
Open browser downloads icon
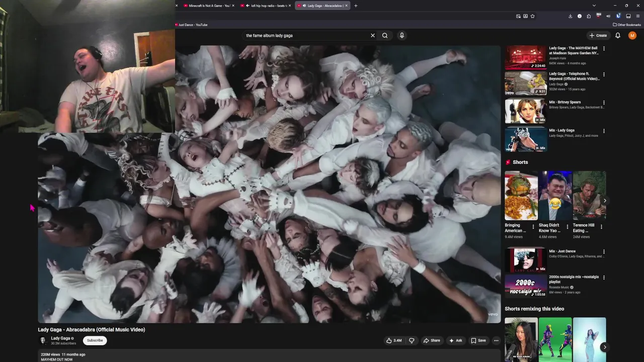[570, 16]
